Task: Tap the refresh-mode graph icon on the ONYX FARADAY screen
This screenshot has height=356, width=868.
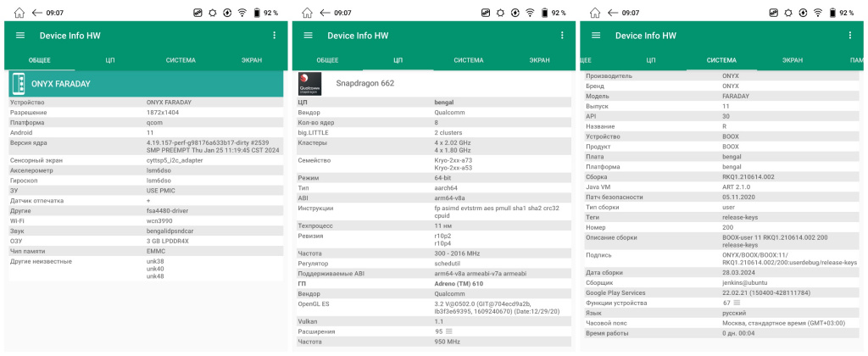Action: [198, 13]
